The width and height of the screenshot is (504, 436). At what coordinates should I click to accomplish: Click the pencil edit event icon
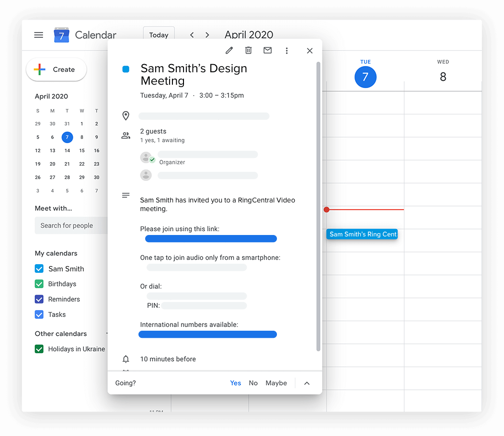click(229, 51)
